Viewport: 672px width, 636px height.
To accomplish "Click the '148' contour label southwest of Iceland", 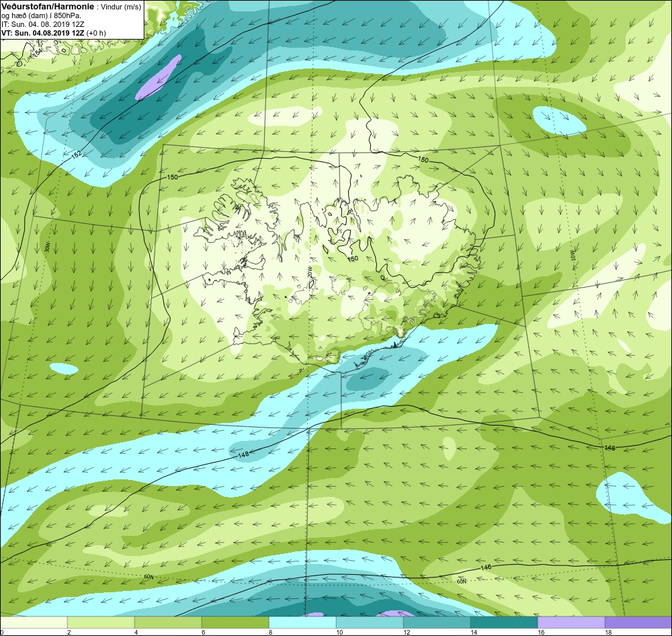I will (243, 454).
